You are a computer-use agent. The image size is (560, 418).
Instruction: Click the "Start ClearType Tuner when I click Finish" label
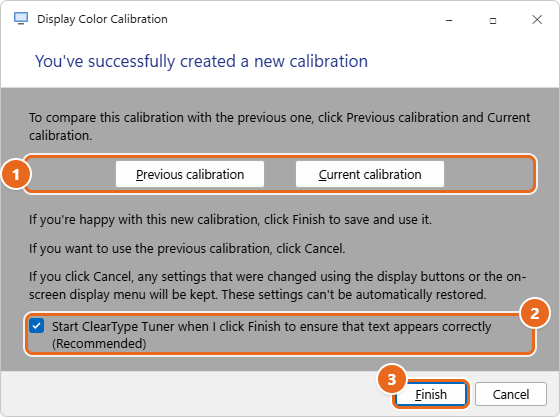coord(271,335)
